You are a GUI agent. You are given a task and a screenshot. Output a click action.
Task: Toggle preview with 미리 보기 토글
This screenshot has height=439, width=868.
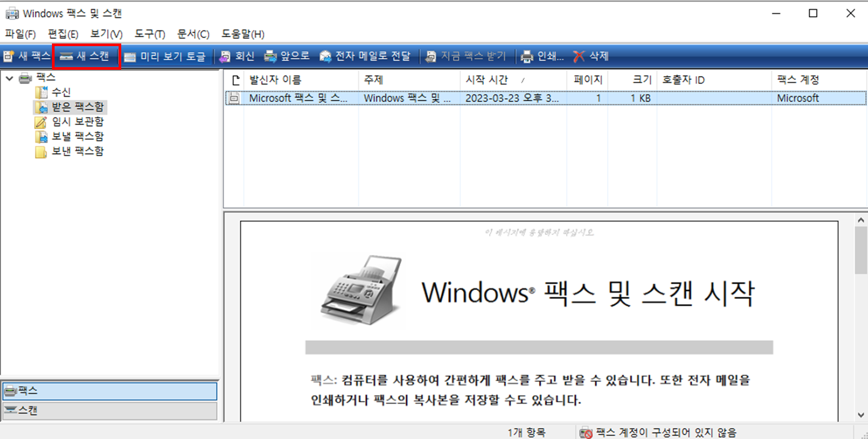(165, 56)
